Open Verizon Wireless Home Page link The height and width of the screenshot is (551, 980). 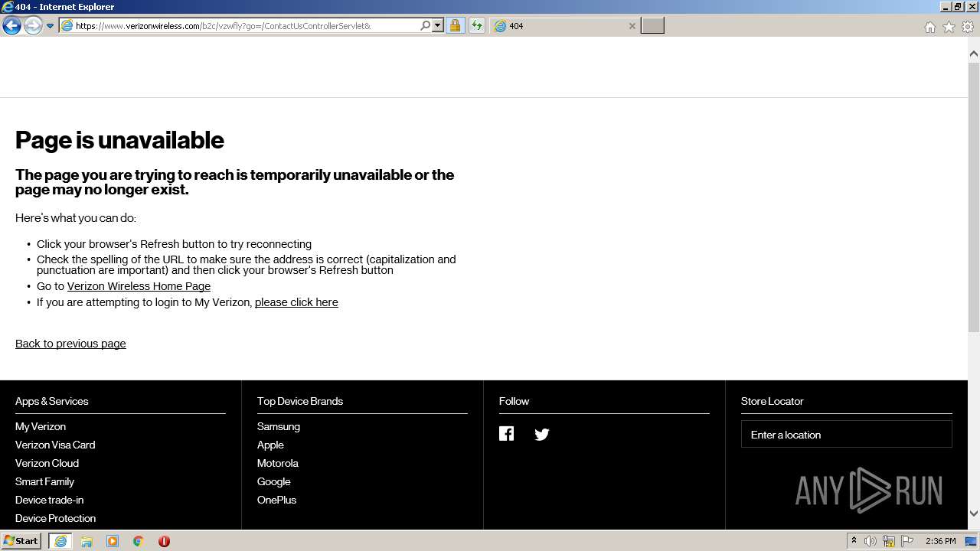[x=139, y=286]
